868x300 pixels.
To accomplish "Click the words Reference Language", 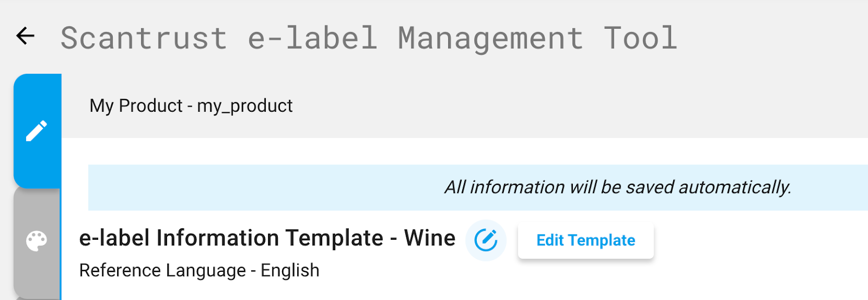I will click(x=162, y=270).
